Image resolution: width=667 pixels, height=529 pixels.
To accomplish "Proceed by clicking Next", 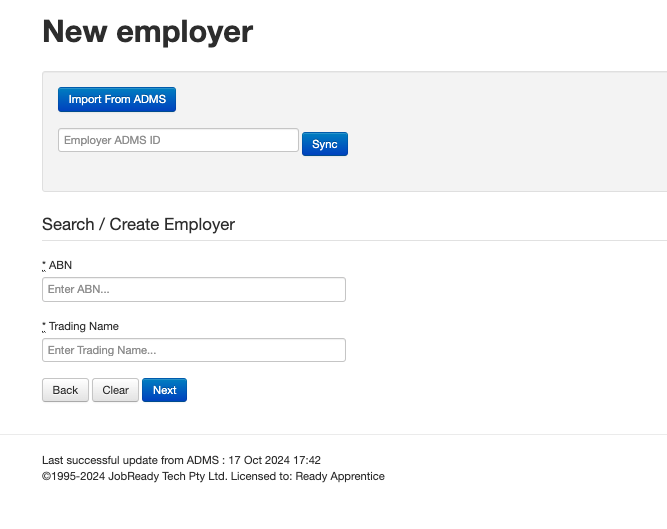I will pyautogui.click(x=164, y=390).
